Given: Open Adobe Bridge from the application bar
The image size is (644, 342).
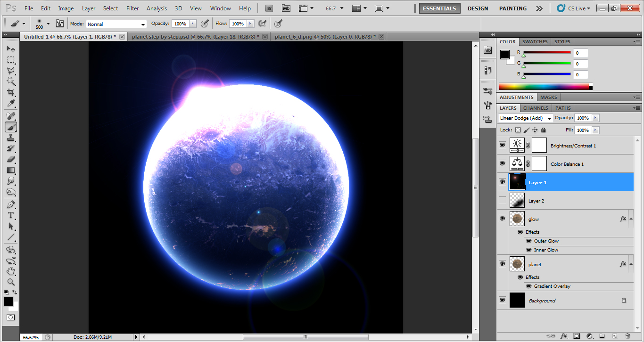Looking at the screenshot, I should [x=268, y=8].
